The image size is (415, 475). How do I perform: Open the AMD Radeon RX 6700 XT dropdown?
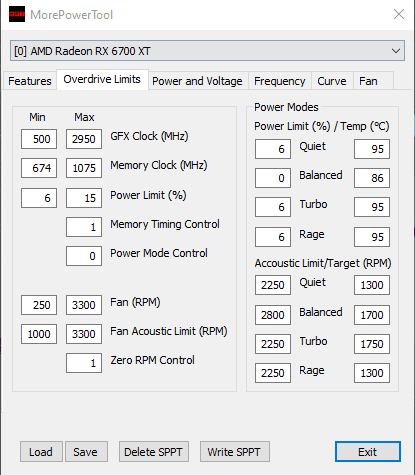(207, 51)
